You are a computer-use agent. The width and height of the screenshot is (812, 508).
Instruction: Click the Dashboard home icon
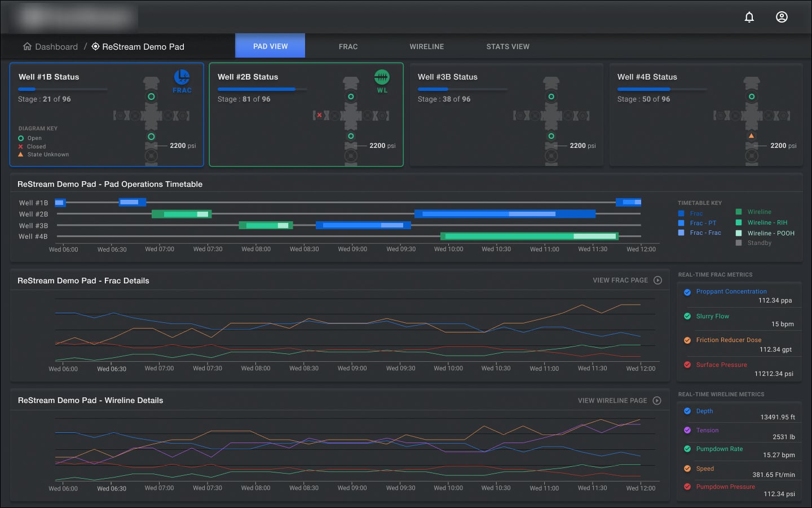[27, 46]
